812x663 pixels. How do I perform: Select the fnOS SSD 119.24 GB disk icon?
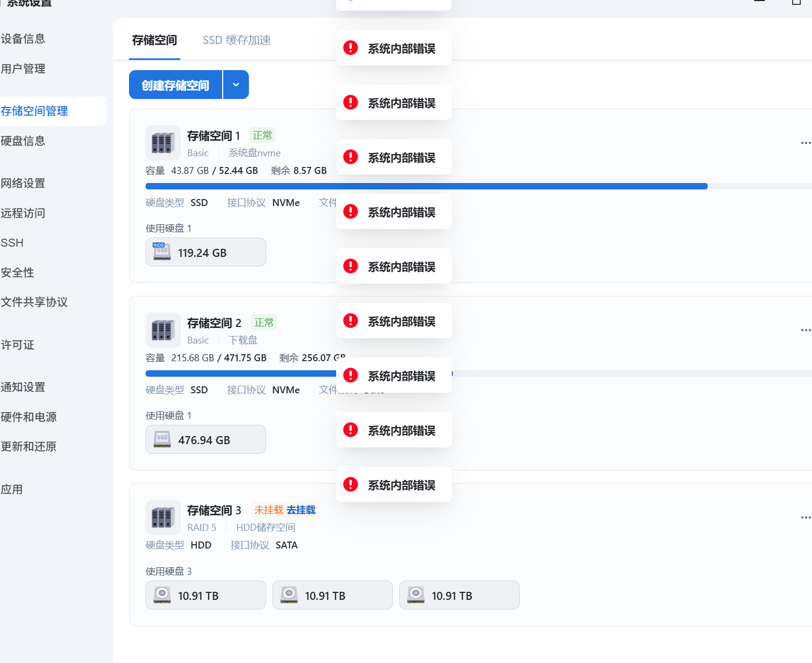click(161, 252)
